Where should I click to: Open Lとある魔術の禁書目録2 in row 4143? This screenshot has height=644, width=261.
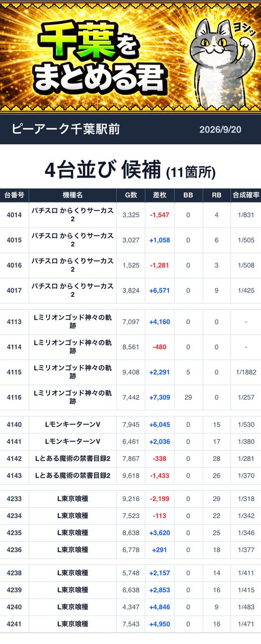click(x=72, y=475)
